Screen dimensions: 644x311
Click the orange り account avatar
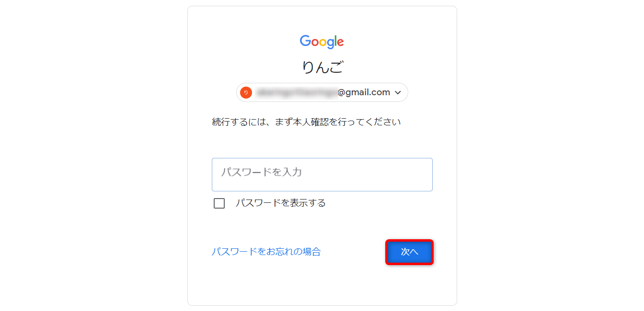pos(246,92)
